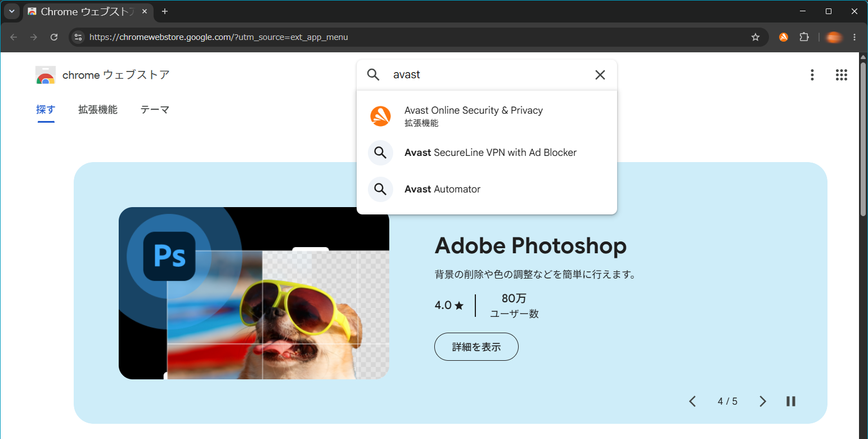Click the orange Avast extension logo
This screenshot has height=439, width=868.
pos(381,116)
